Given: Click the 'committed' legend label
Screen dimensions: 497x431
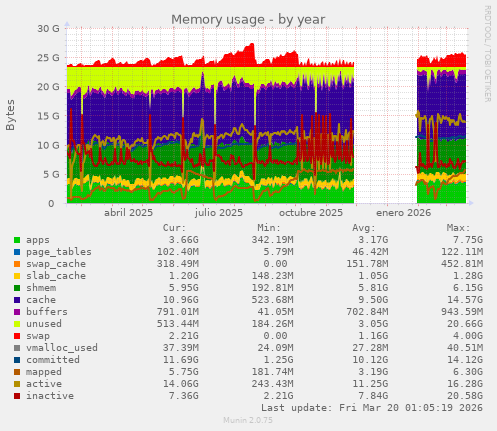Looking at the screenshot, I should click(53, 360).
